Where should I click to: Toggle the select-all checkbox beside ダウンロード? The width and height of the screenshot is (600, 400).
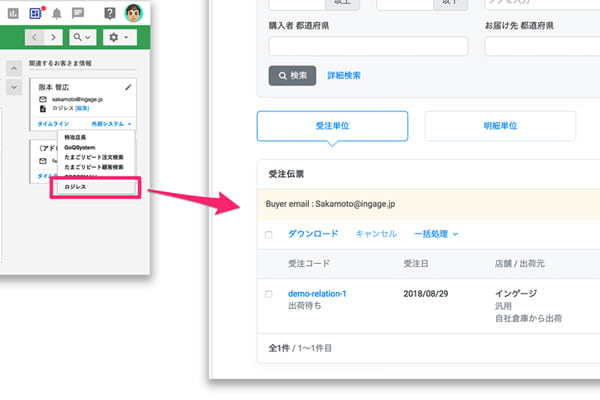tap(268, 234)
